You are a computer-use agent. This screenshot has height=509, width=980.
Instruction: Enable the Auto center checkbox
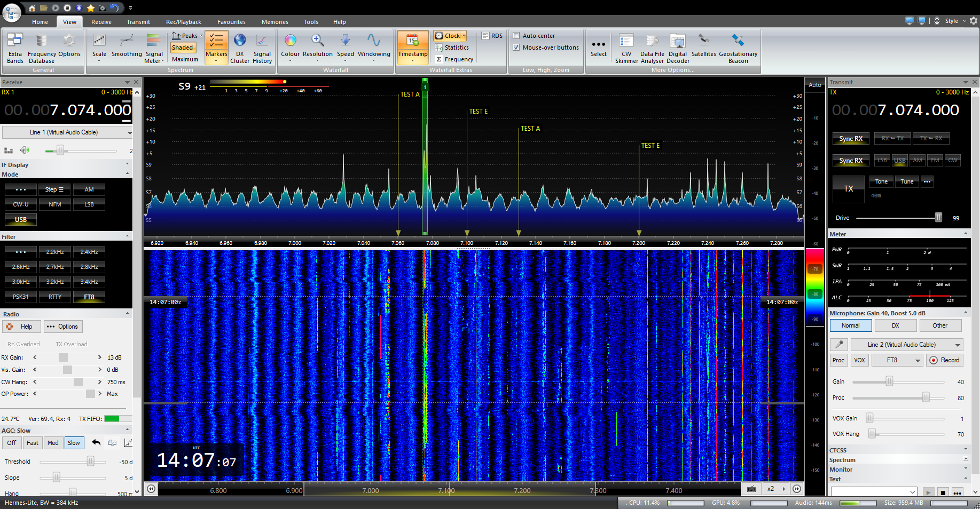coord(516,36)
